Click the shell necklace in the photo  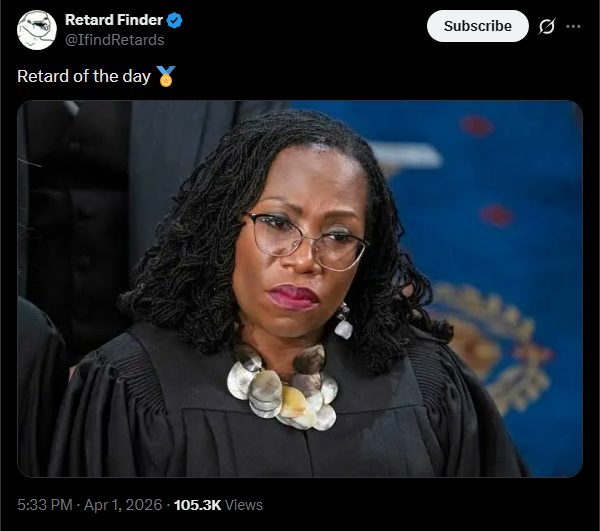coord(281,389)
